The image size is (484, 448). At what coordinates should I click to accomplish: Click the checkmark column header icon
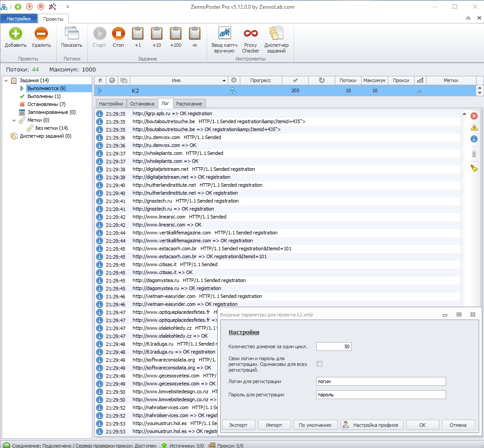click(x=295, y=80)
